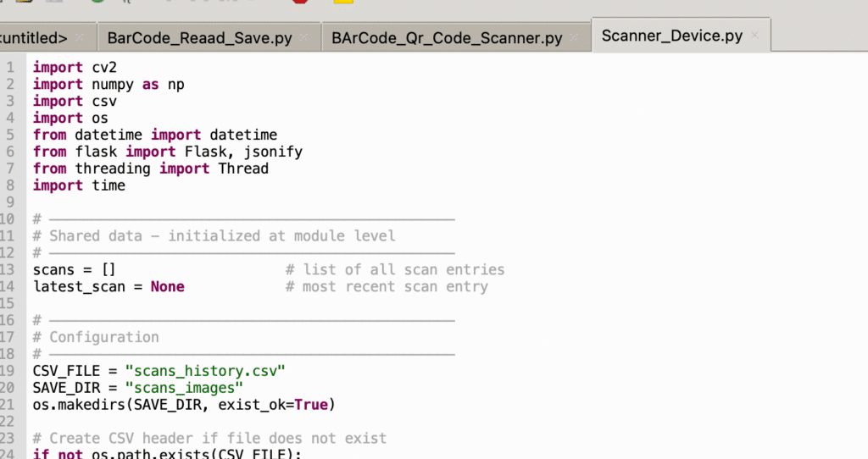Place cursor on "latest_scan = None"
This screenshot has height=459, width=868.
point(108,287)
